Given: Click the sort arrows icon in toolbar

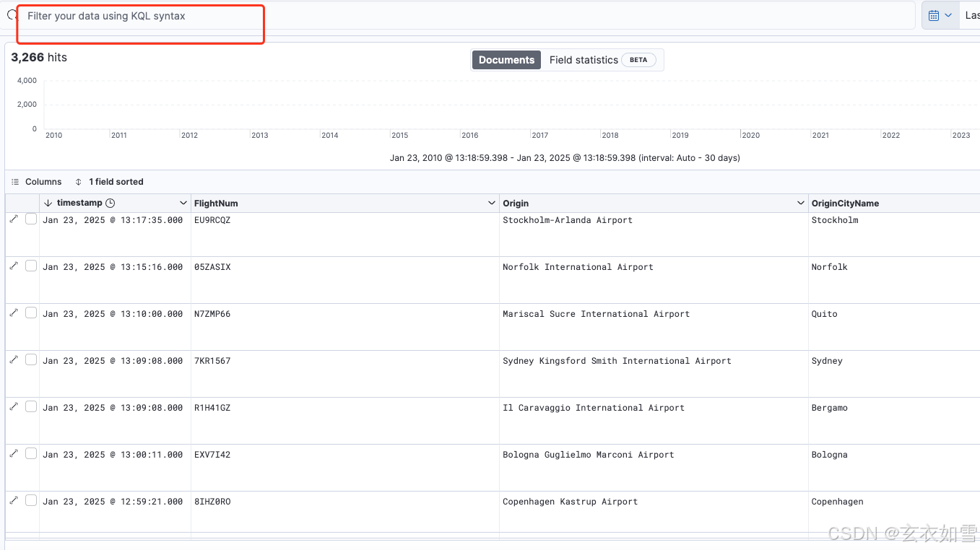Looking at the screenshot, I should click(x=79, y=182).
